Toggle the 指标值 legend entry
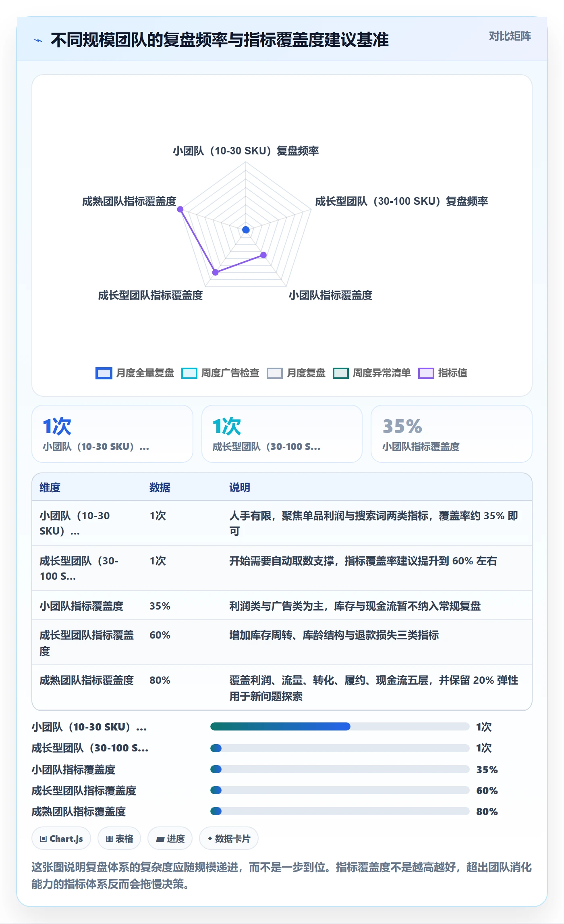 point(443,373)
